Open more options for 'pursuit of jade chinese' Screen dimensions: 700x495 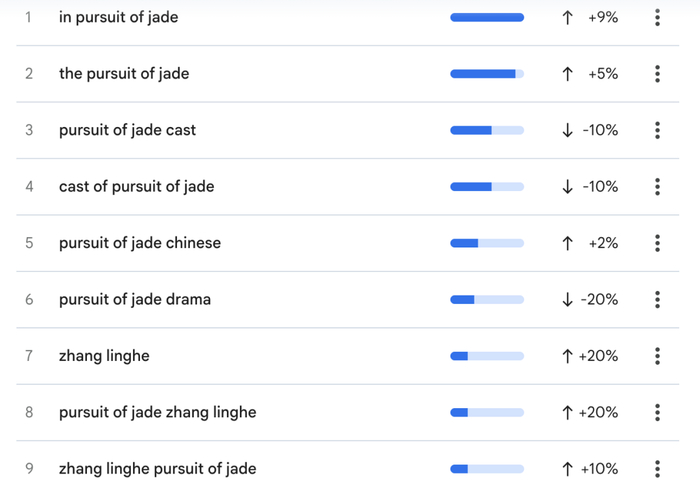point(657,243)
